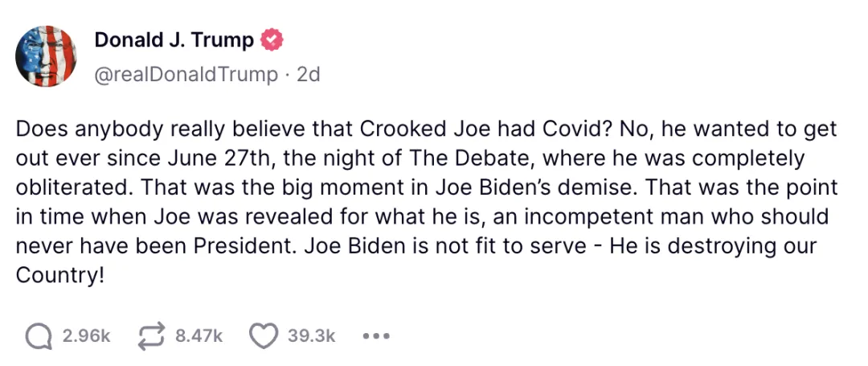Open the @realDonaldTrump handle link
The width and height of the screenshot is (868, 366).
tap(186, 75)
